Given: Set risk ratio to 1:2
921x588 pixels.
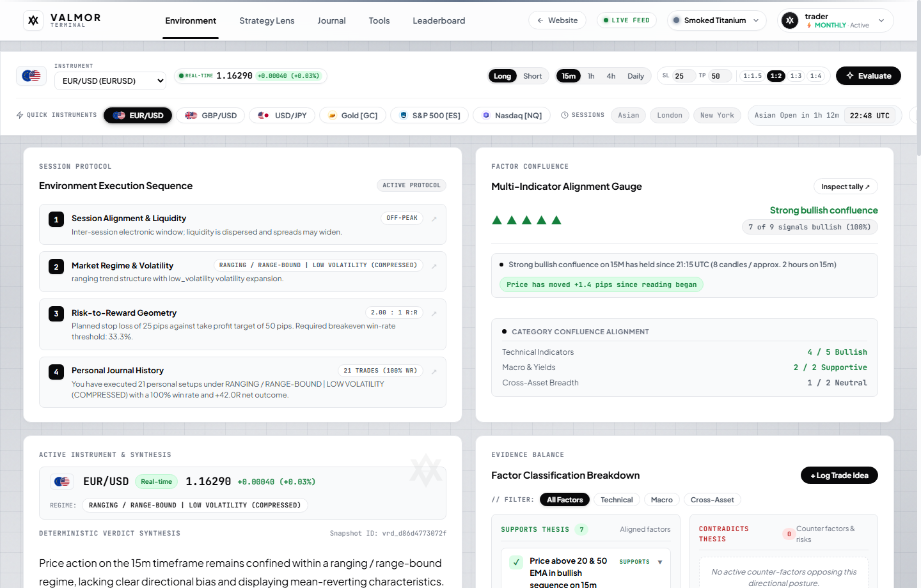Looking at the screenshot, I should (776, 76).
